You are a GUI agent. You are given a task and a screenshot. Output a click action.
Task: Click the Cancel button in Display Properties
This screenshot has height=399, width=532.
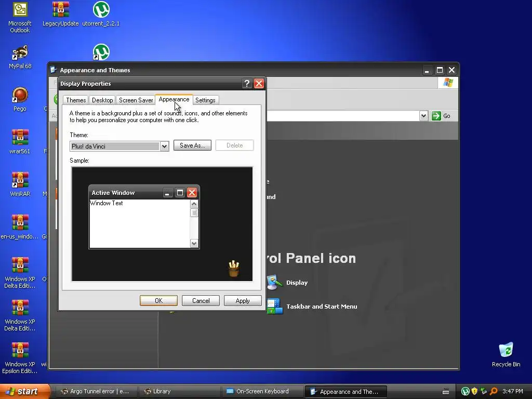pyautogui.click(x=201, y=301)
